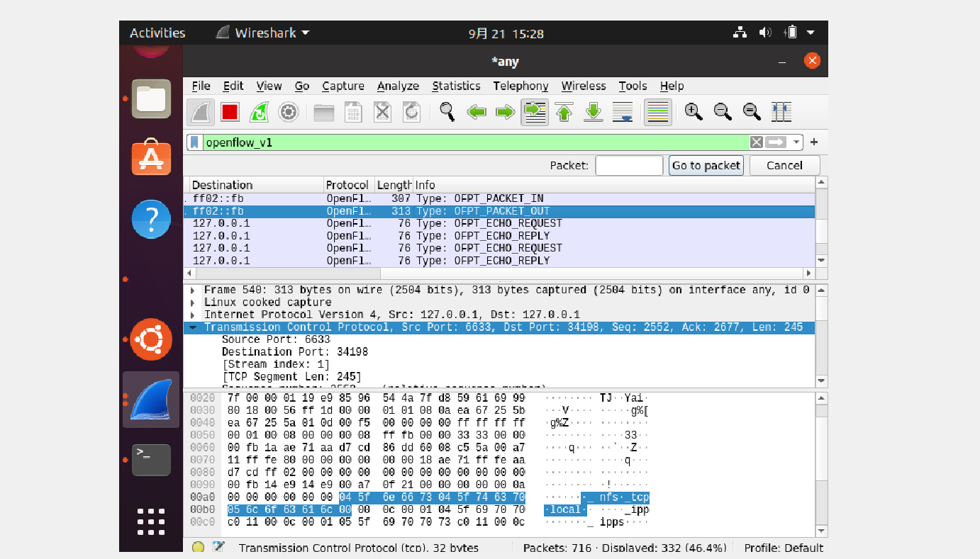Open the display filter bookmark icon
The height and width of the screenshot is (559, 980).
pyautogui.click(x=195, y=142)
